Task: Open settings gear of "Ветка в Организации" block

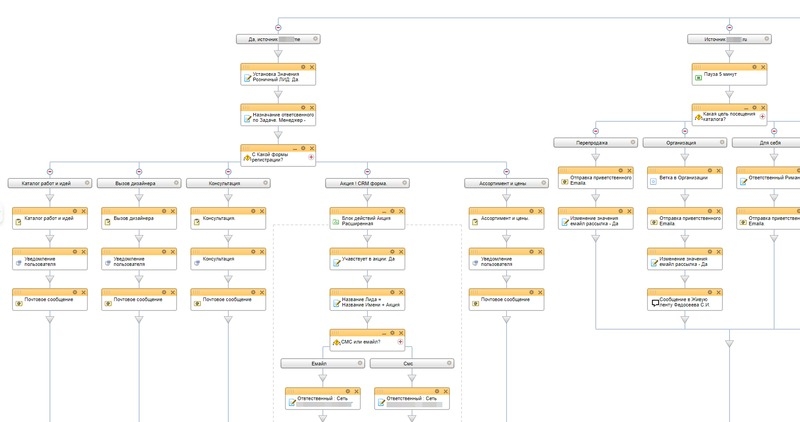Action: pos(712,171)
